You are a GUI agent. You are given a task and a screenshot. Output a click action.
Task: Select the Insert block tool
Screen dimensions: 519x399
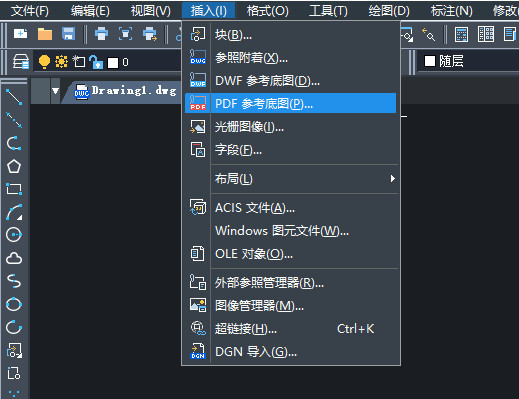click(14, 350)
